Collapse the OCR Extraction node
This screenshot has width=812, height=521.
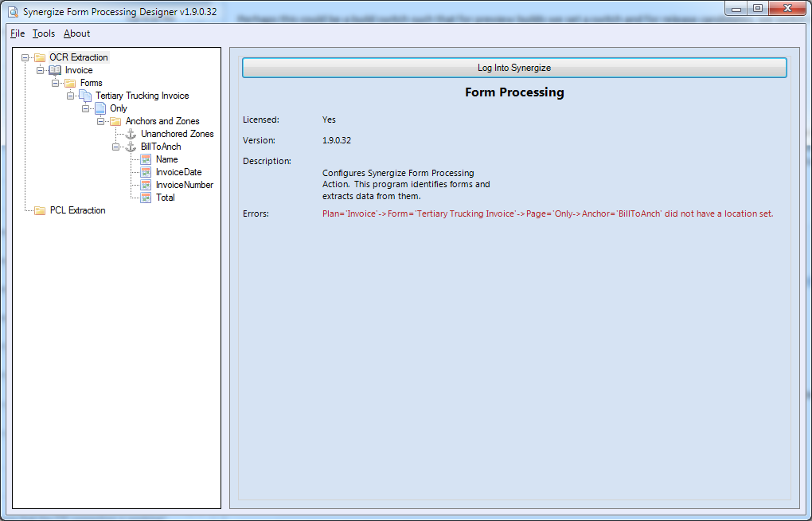point(25,57)
